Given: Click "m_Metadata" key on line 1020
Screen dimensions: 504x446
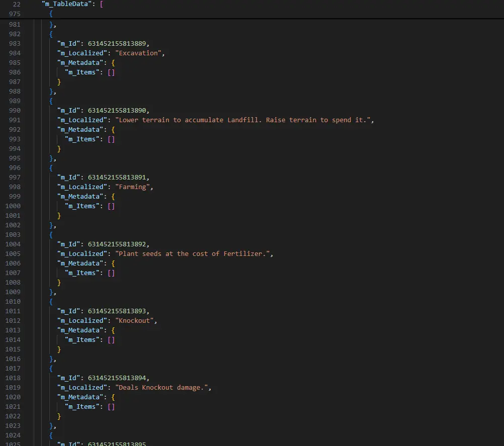Looking at the screenshot, I should coord(80,397).
